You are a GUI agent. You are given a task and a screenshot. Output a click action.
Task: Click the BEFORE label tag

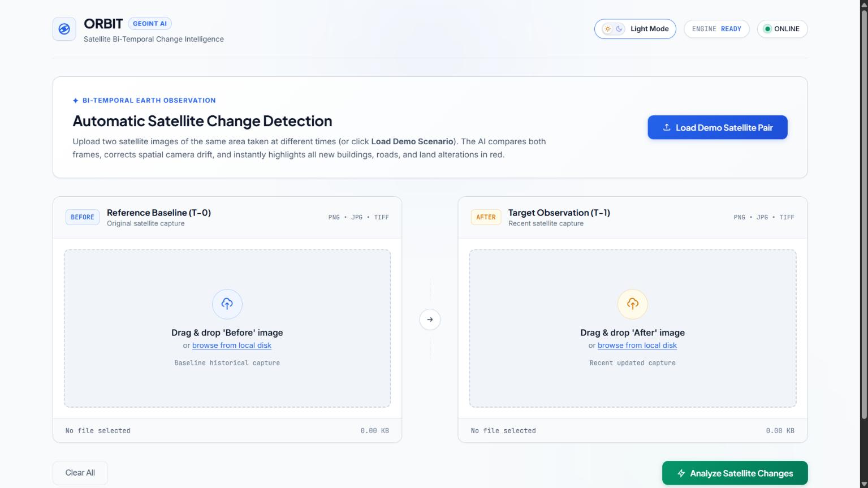[x=83, y=217]
